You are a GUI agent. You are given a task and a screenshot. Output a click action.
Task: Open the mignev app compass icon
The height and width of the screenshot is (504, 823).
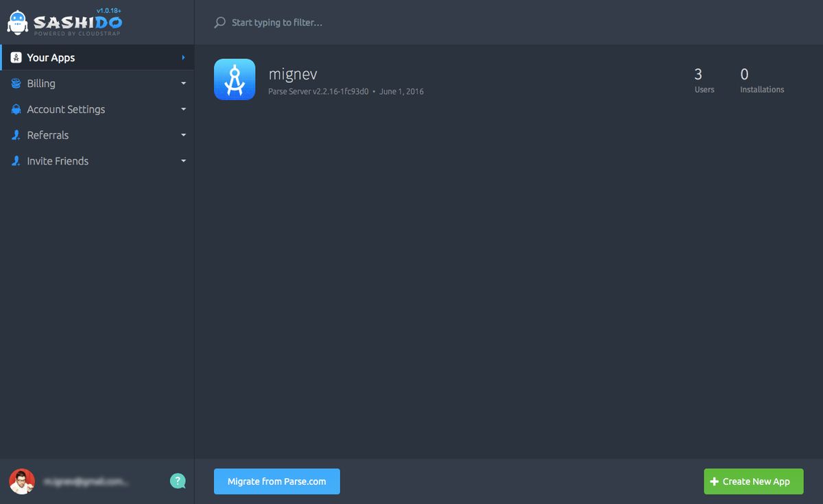click(235, 79)
